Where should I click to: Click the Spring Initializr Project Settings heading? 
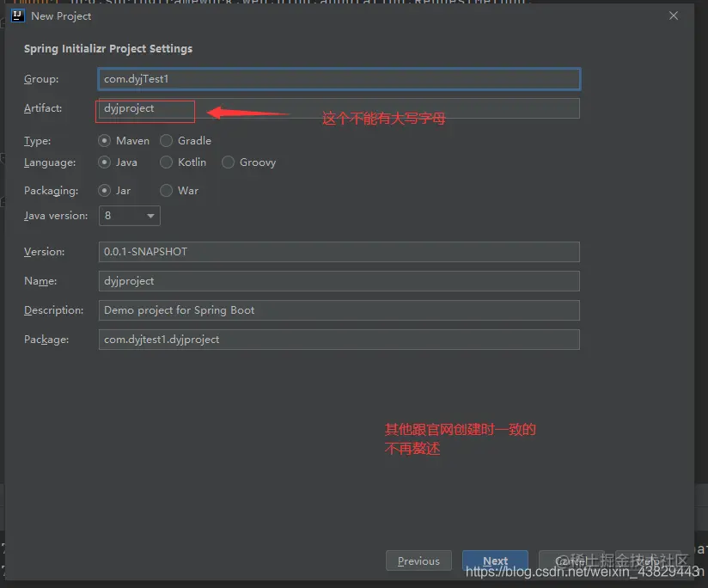(108, 49)
